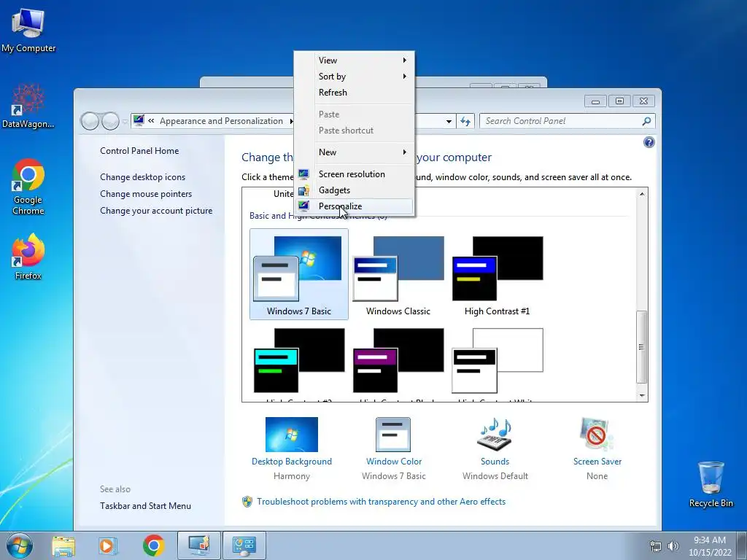The height and width of the screenshot is (560, 747).
Task: Click the network tray icon
Action: pyautogui.click(x=656, y=546)
